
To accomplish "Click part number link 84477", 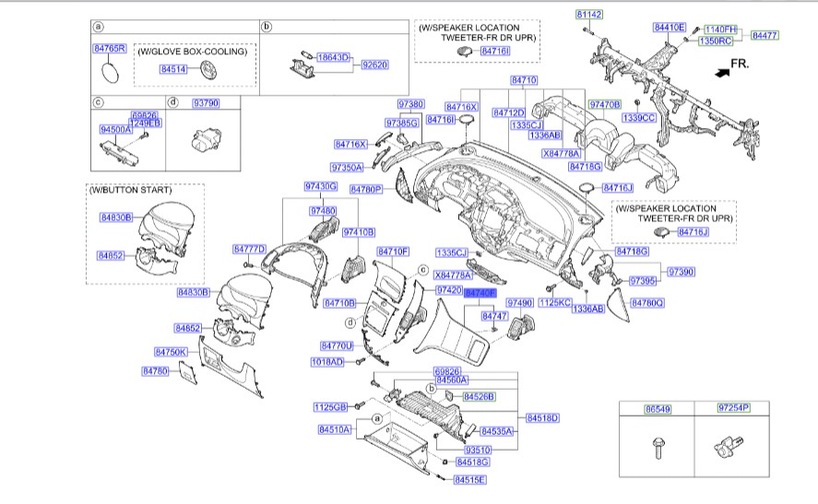I will point(765,35).
